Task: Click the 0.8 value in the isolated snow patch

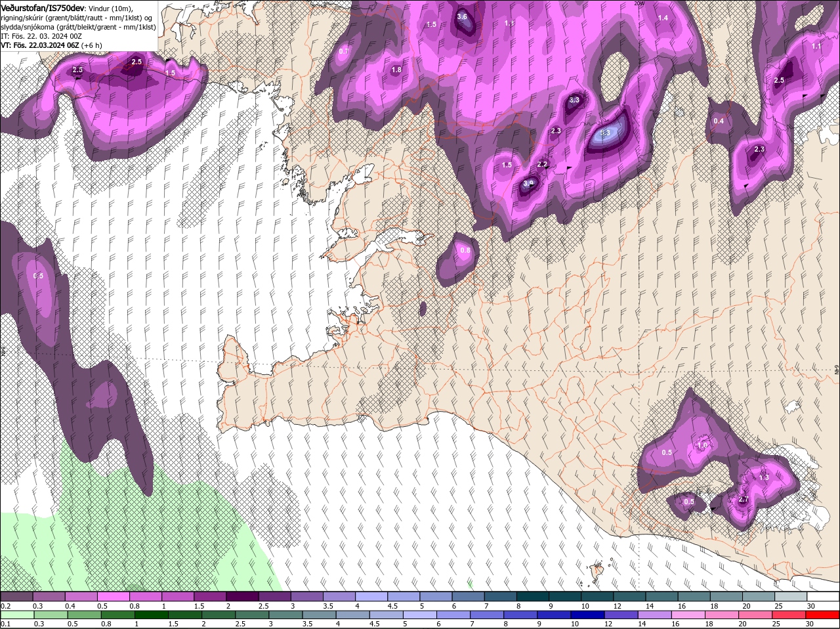Action: 465,250
